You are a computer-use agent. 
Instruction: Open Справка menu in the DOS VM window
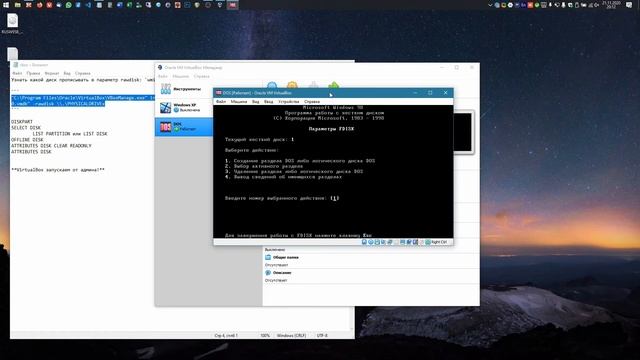[x=312, y=101]
